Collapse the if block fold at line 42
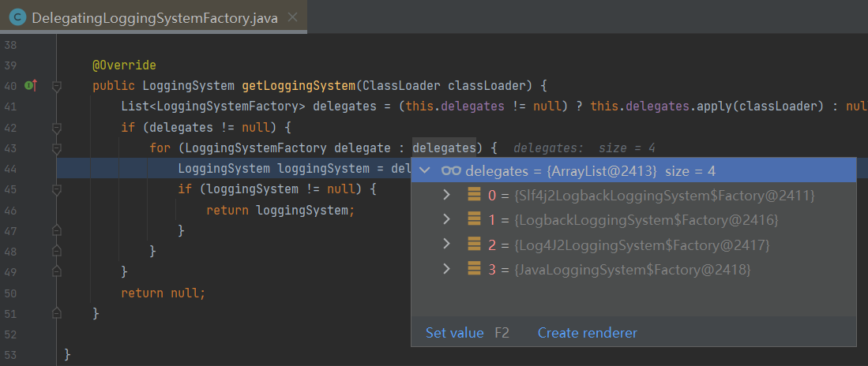Viewport: 868px width, 366px height. click(56, 128)
